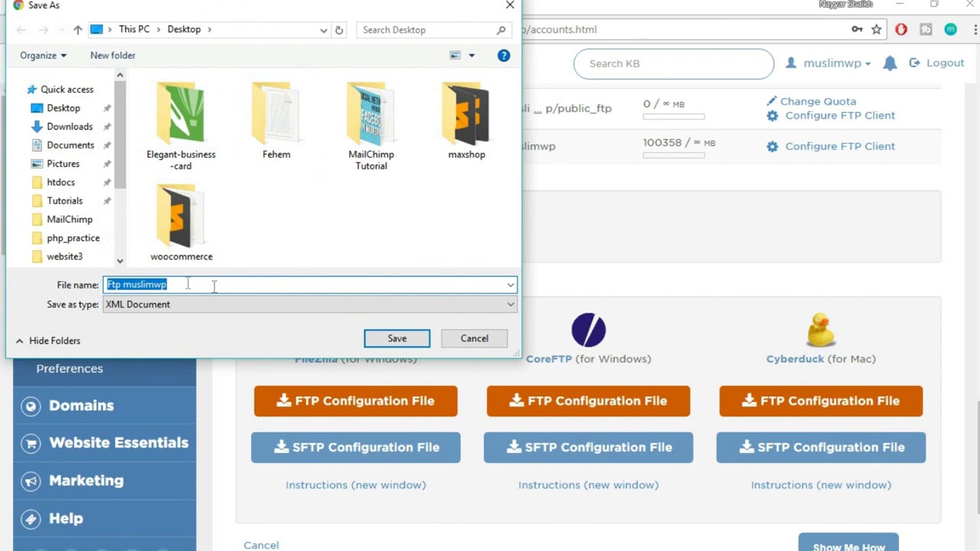Viewport: 980px width, 551px height.
Task: Click This PC in the address path
Action: (x=134, y=29)
